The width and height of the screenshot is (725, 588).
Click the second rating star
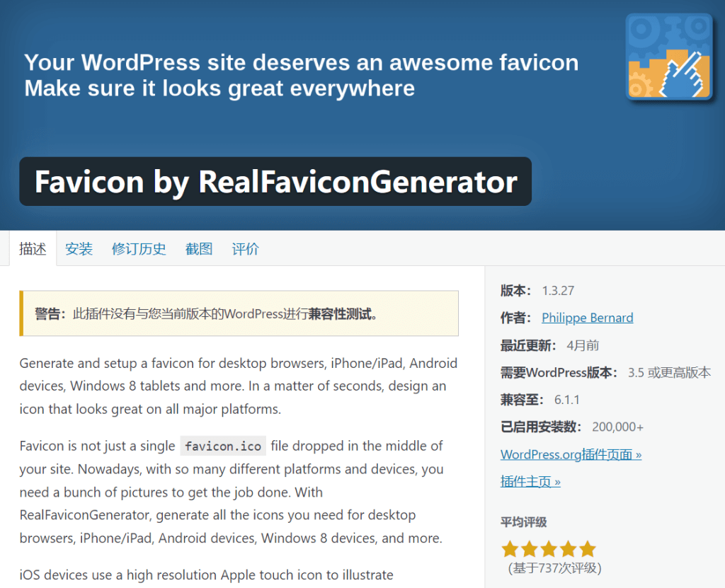pos(529,548)
